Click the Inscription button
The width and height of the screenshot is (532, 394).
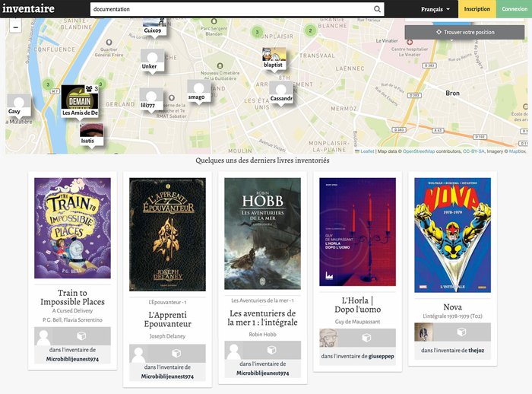pos(477,9)
